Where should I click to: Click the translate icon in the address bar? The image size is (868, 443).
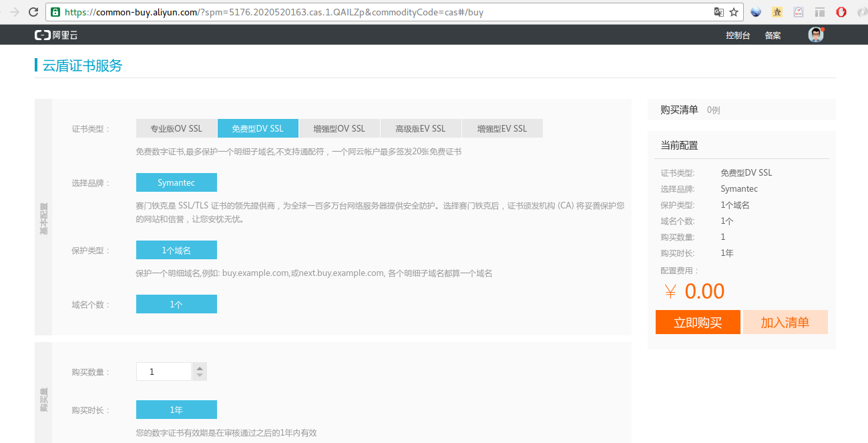[x=720, y=11]
